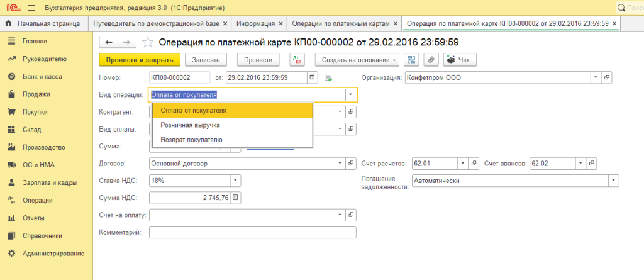The width and height of the screenshot is (644, 280).
Task: Choose Возврат покупателю option
Action: [191, 140]
